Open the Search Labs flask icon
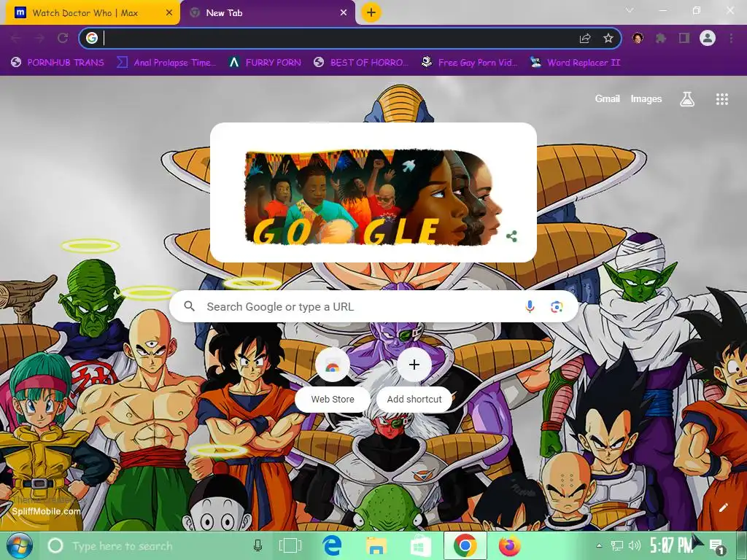747x560 pixels. coord(687,99)
